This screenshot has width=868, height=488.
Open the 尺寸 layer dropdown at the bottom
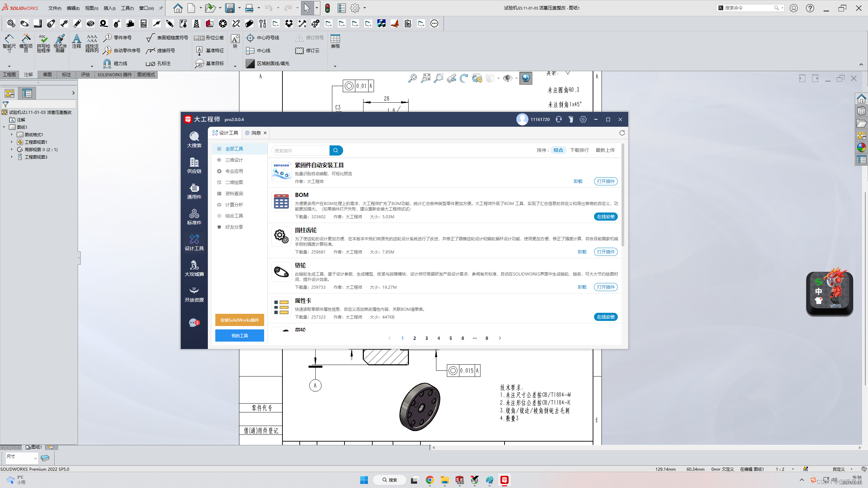tap(35, 458)
